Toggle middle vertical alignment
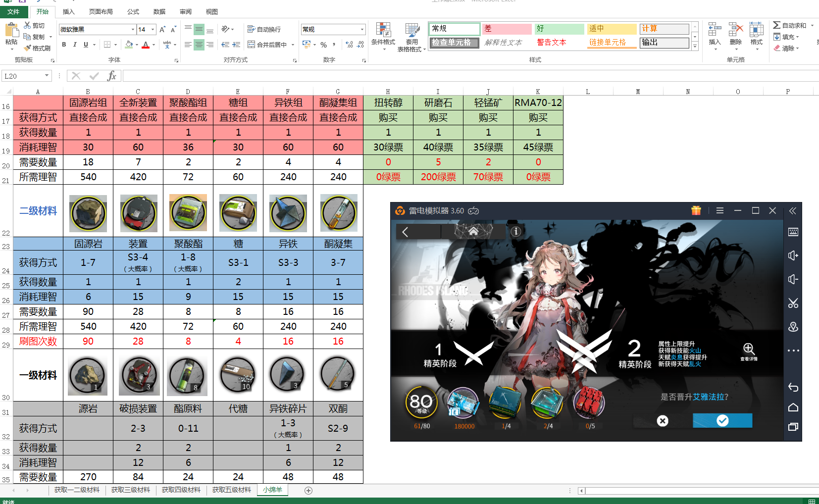The image size is (819, 504). coord(199,29)
